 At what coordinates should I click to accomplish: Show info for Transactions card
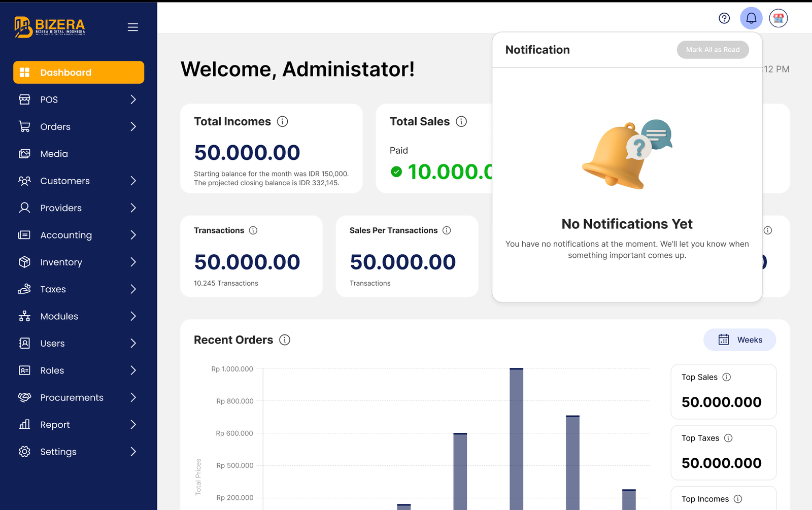click(253, 230)
